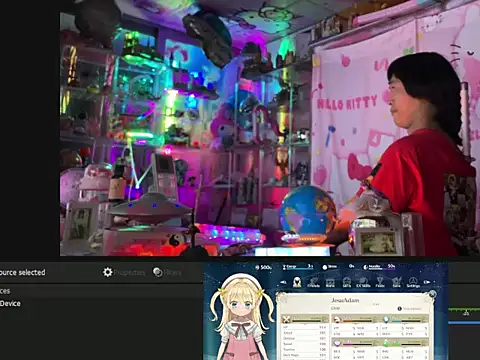Click the crossed swords stats header icon
Viewport: 480px width, 360px height.
pos(286,319)
